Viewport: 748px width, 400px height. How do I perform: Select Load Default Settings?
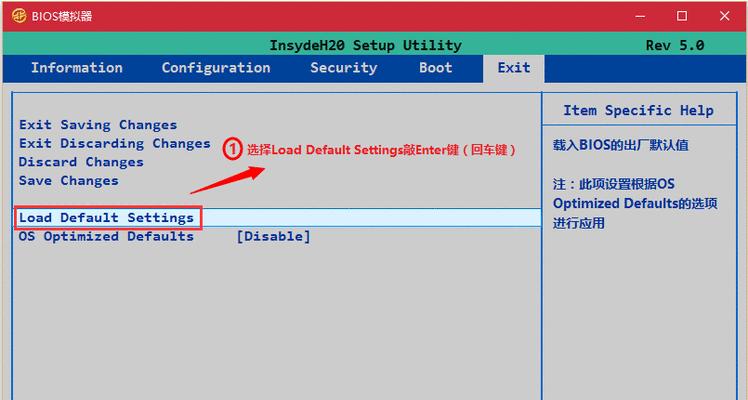coord(277,217)
